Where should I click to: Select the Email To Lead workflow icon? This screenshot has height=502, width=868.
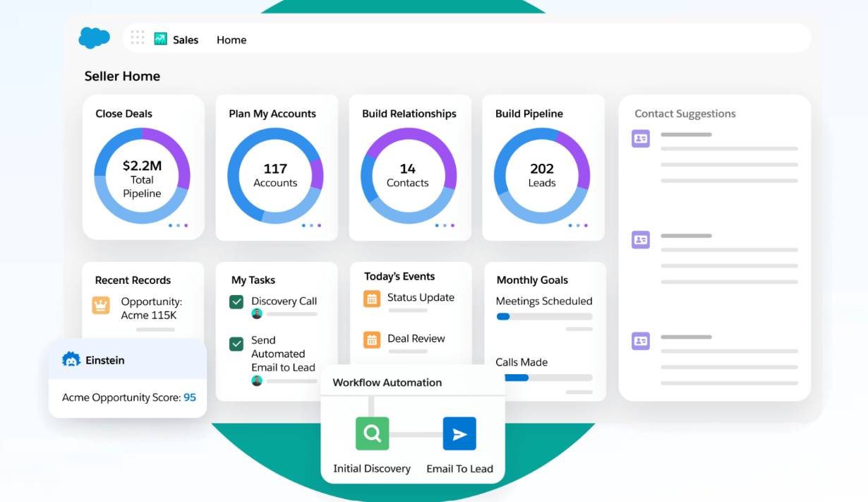(459, 434)
